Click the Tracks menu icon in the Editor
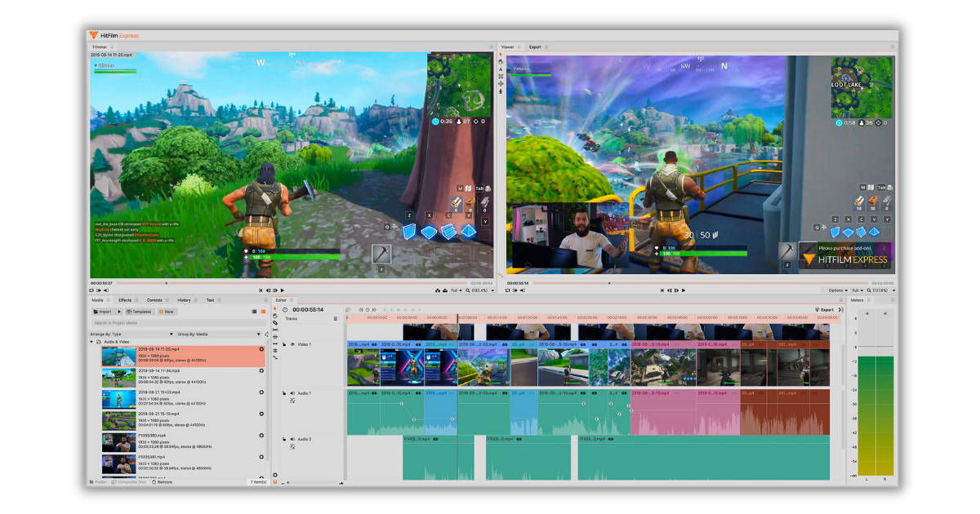Screen dimensions: 980x514 click(x=336, y=317)
